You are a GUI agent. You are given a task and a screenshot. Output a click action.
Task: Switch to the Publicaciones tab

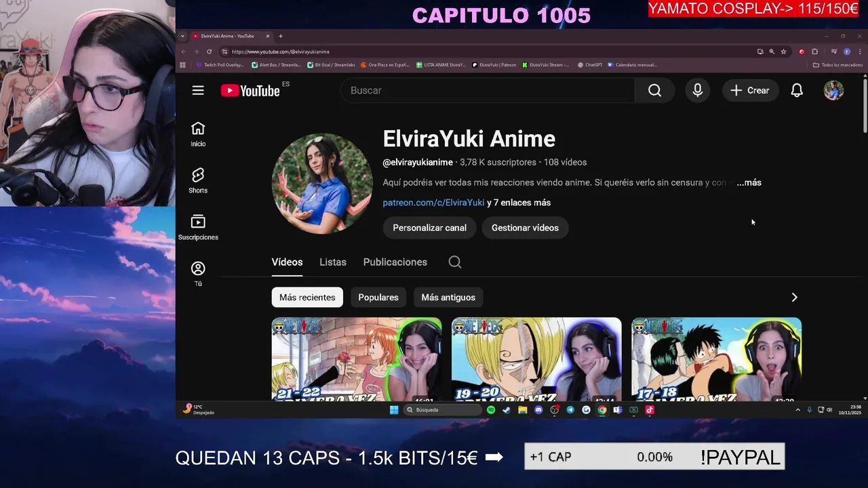tap(395, 262)
